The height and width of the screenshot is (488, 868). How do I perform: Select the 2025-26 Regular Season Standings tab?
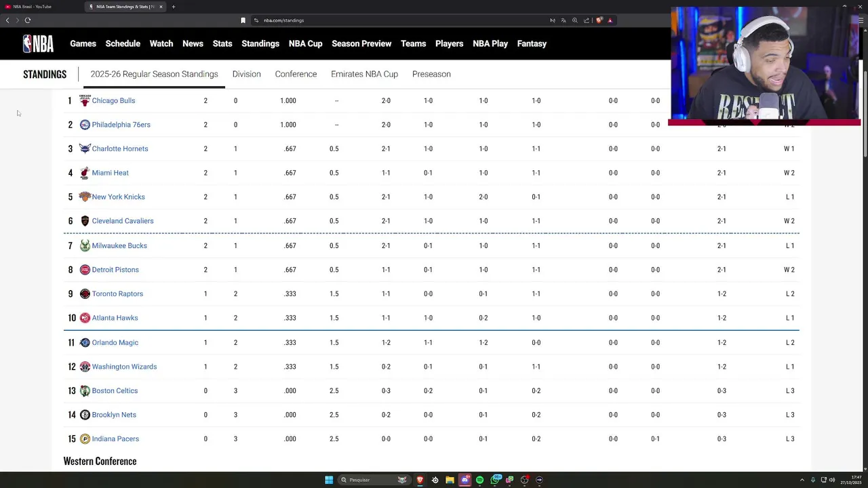(x=154, y=74)
